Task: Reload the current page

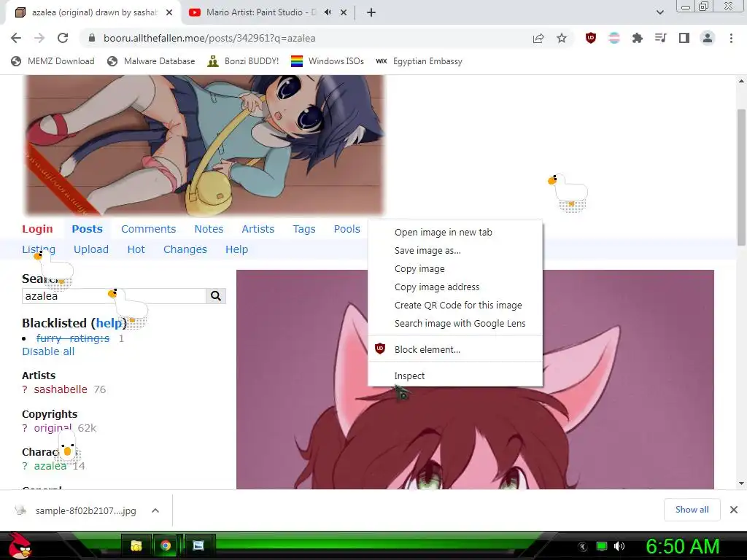Action: tap(63, 38)
